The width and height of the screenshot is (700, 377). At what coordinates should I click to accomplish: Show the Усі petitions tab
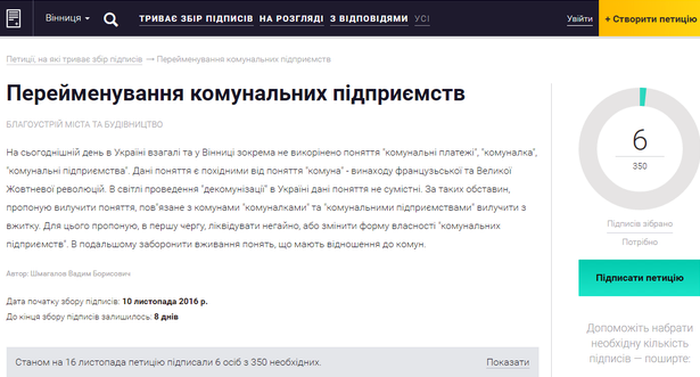421,19
